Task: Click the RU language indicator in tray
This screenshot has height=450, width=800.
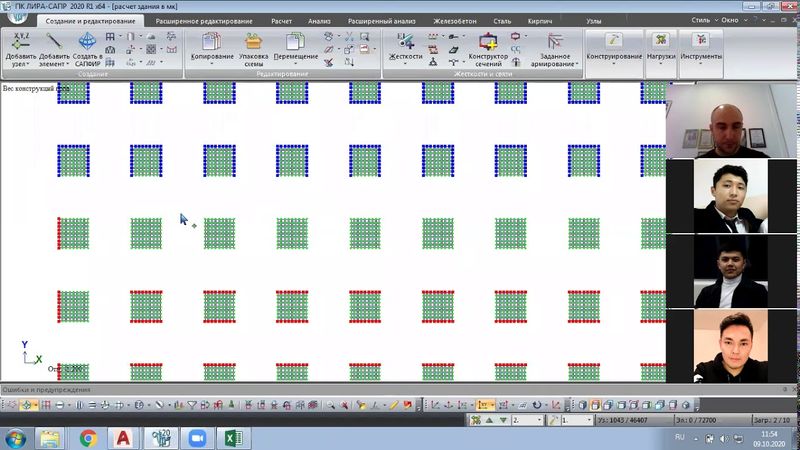Action: [x=679, y=437]
